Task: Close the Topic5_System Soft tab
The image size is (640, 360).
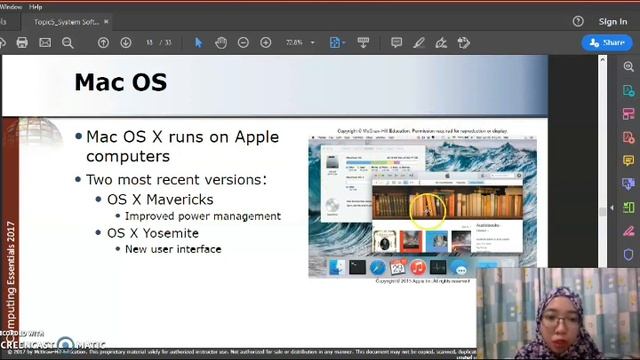Action: pyautogui.click(x=106, y=22)
